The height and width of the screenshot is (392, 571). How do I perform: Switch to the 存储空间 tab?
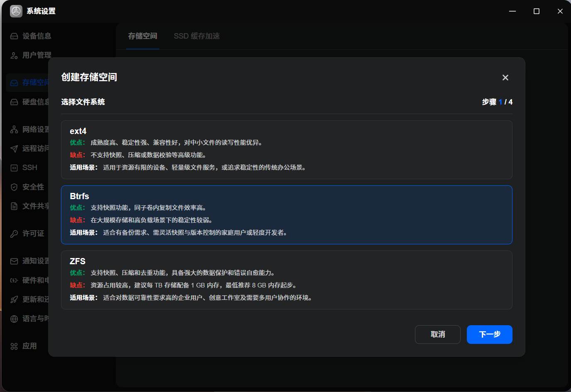143,36
